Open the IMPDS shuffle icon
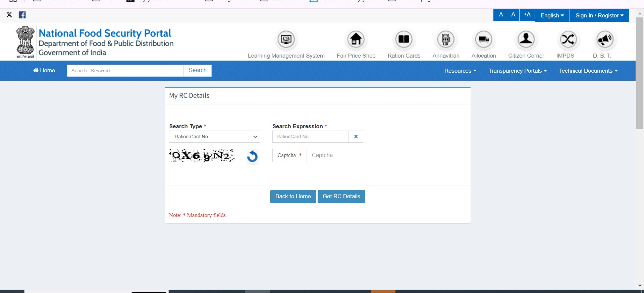The height and width of the screenshot is (293, 644). (568, 40)
